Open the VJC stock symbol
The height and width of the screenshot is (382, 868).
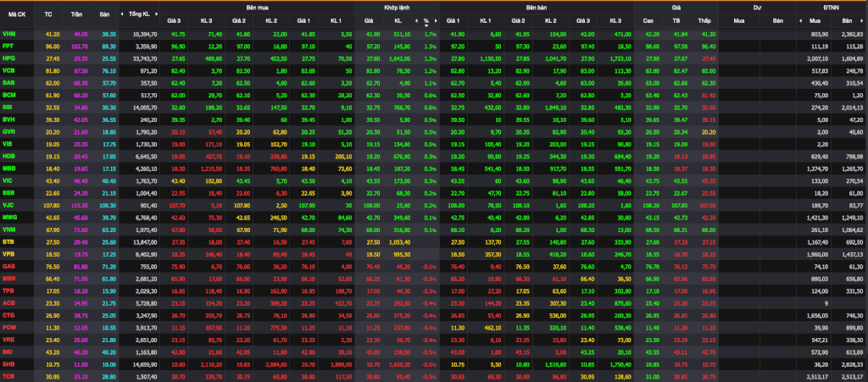[x=8, y=204]
